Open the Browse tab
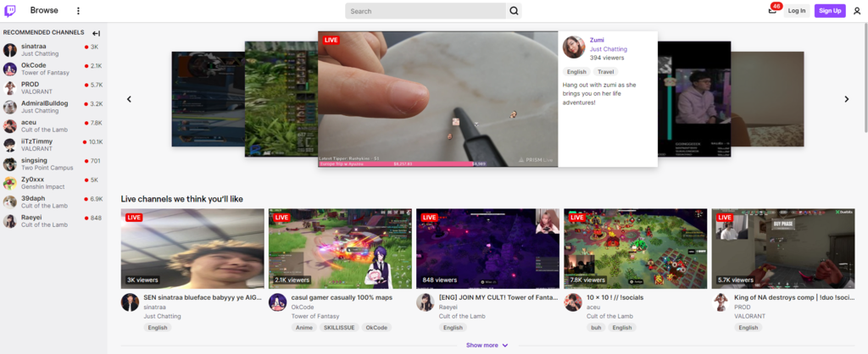The image size is (868, 354). point(44,10)
